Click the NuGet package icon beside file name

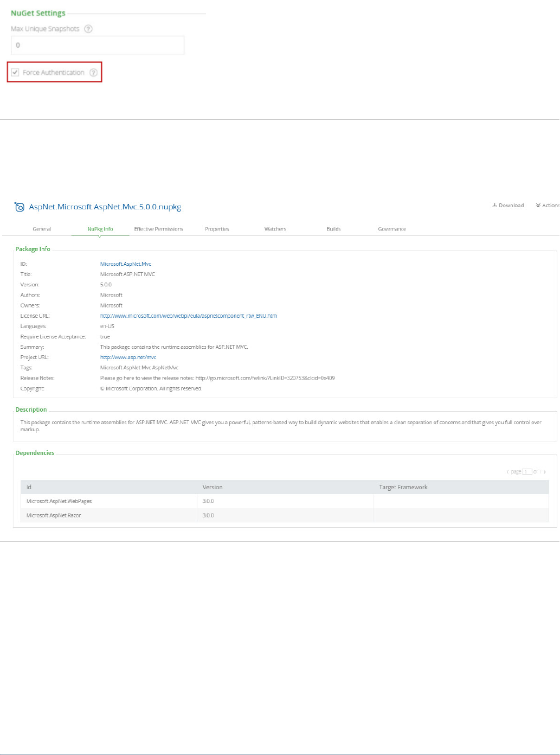tap(20, 207)
